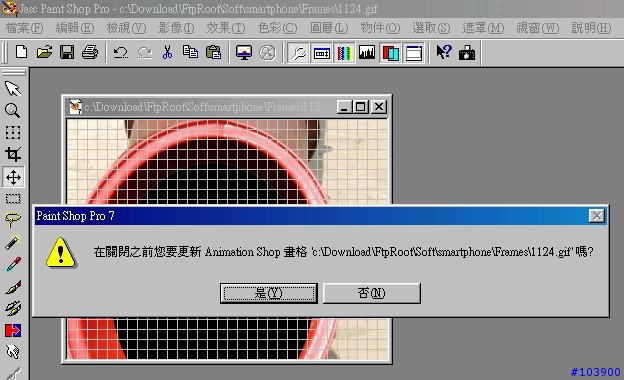Image resolution: width=624 pixels, height=380 pixels.
Task: Click the full screen preview monitor icon
Action: 244,52
